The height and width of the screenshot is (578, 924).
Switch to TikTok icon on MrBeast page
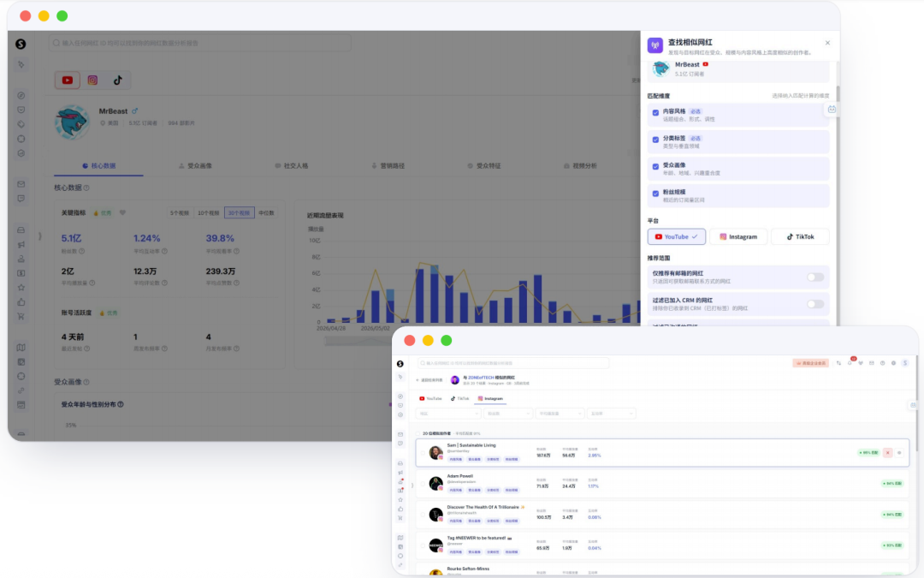118,80
